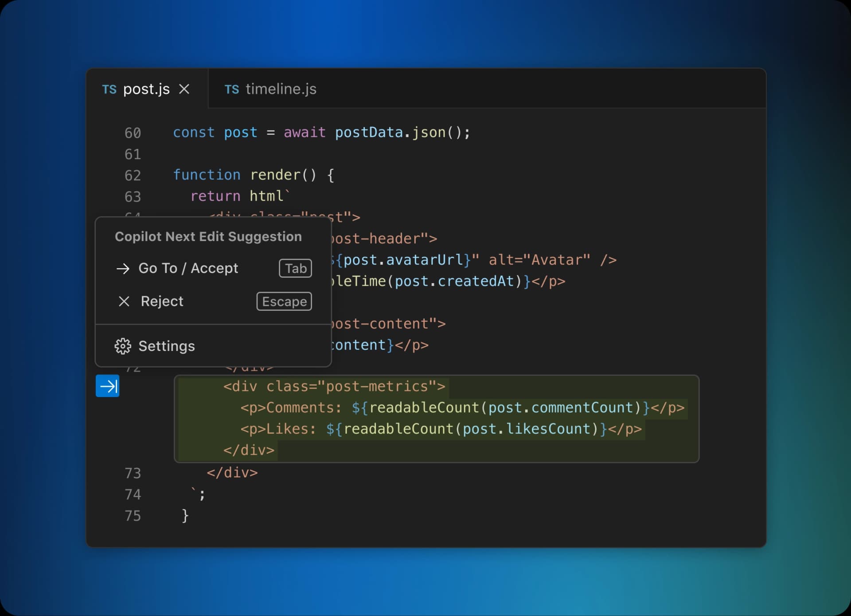Click the TS language icon on post.js tab
The image size is (851, 616).
click(x=109, y=89)
